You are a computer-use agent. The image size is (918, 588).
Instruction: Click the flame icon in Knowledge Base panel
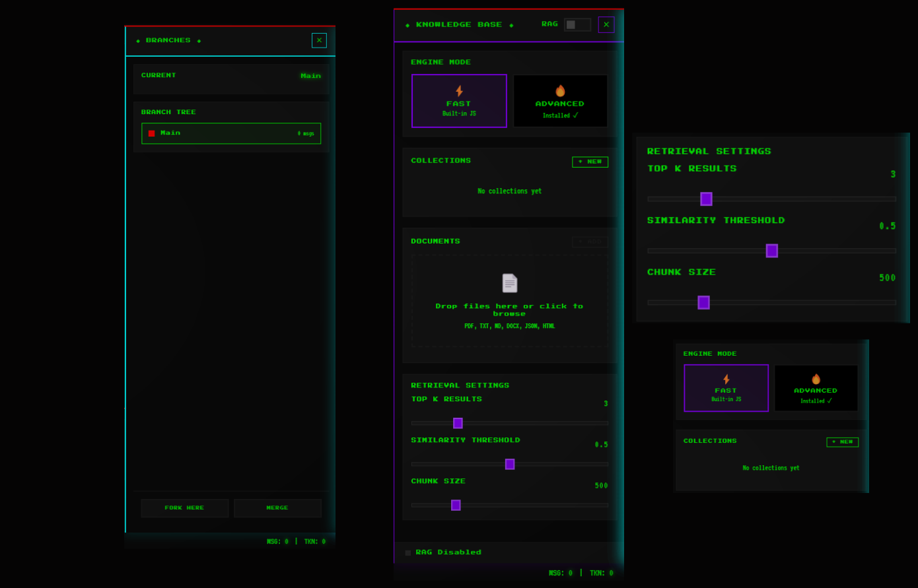(x=560, y=91)
